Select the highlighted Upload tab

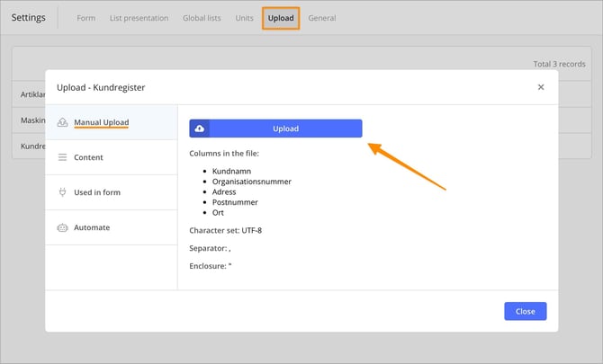tap(281, 18)
